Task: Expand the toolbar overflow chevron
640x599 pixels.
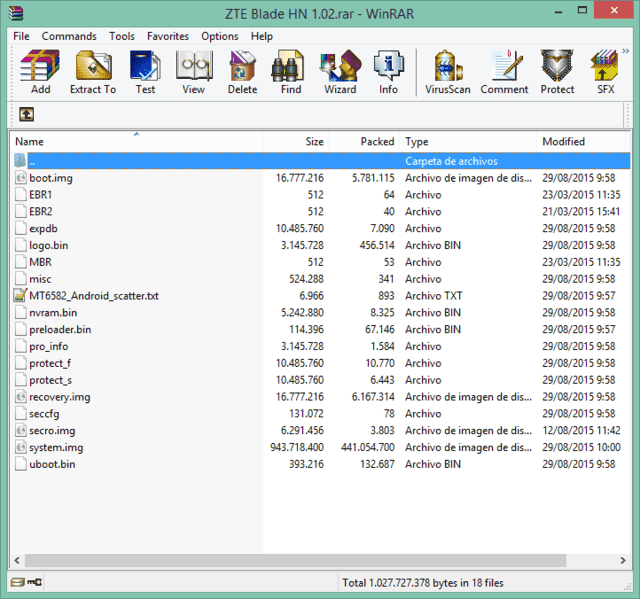Action: [x=625, y=51]
